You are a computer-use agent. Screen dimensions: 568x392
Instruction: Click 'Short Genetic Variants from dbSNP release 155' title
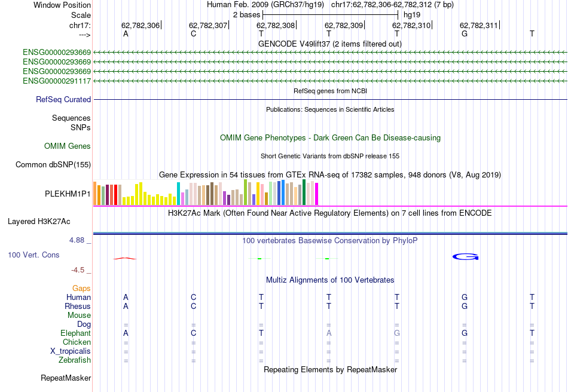(x=330, y=156)
